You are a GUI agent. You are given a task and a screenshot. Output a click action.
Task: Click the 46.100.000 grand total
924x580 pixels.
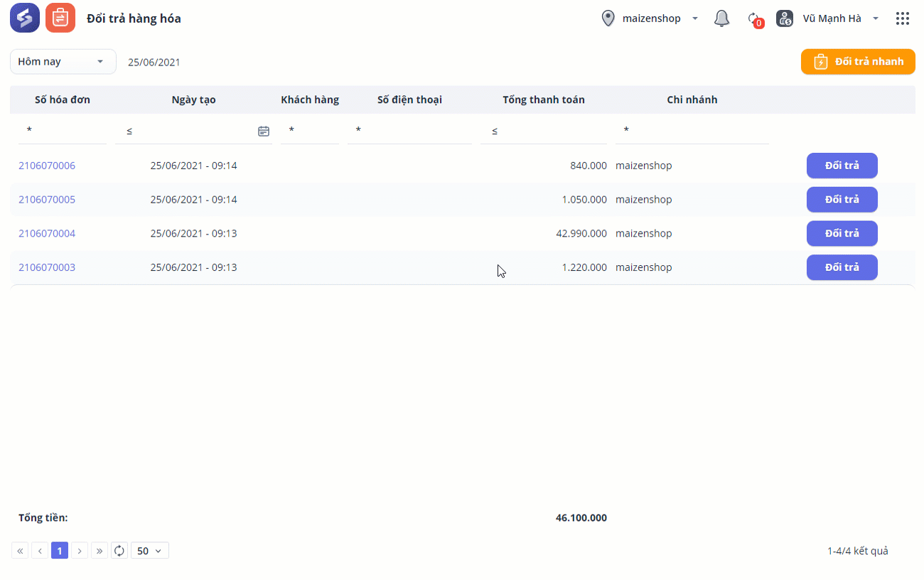(581, 518)
